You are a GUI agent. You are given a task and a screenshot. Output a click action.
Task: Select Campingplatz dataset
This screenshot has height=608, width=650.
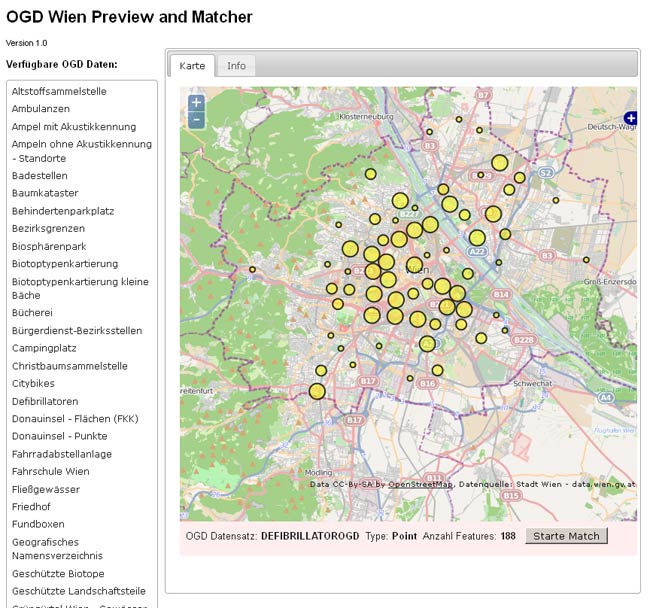44,348
